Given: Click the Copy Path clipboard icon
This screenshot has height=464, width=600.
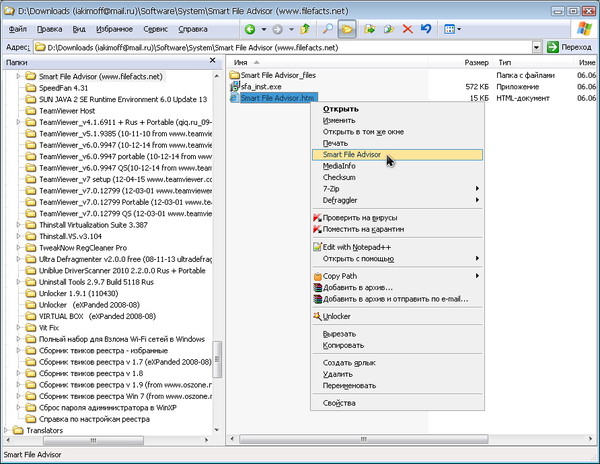Looking at the screenshot, I should tap(317, 276).
